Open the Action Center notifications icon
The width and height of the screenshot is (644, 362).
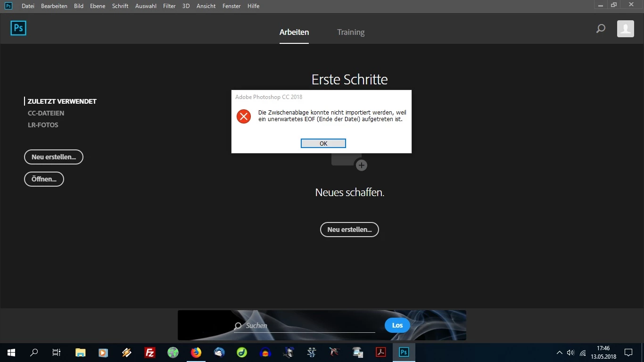click(x=628, y=353)
